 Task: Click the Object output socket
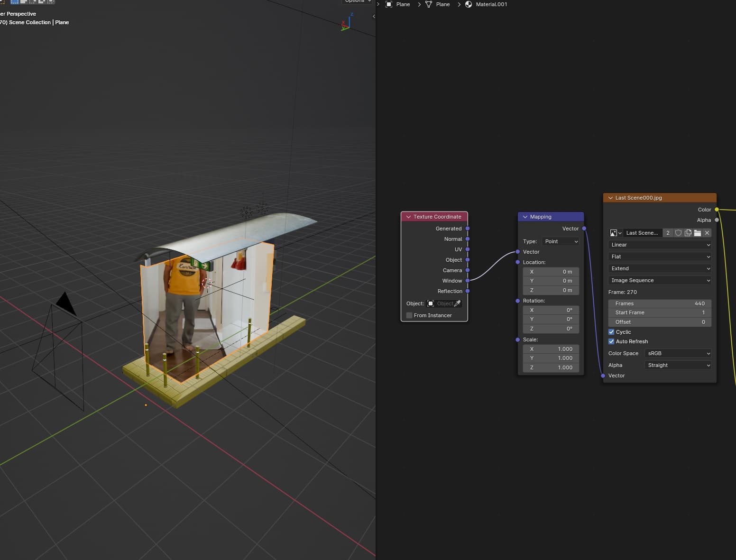[468, 260]
